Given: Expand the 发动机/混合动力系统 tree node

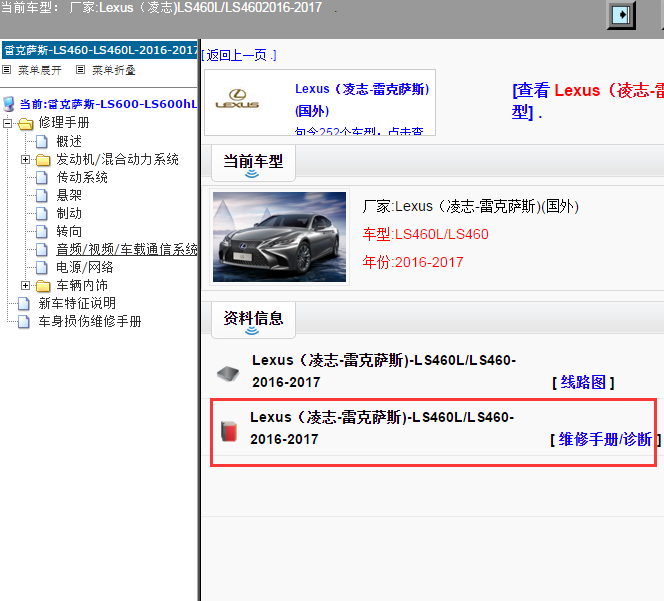Looking at the screenshot, I should click(x=25, y=160).
